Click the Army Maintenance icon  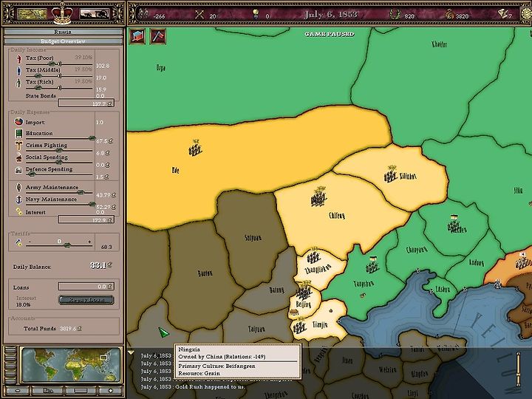click(x=18, y=187)
